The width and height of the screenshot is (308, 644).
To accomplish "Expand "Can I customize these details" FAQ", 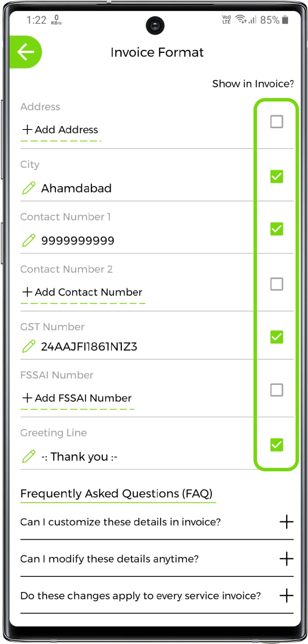I will 286,522.
